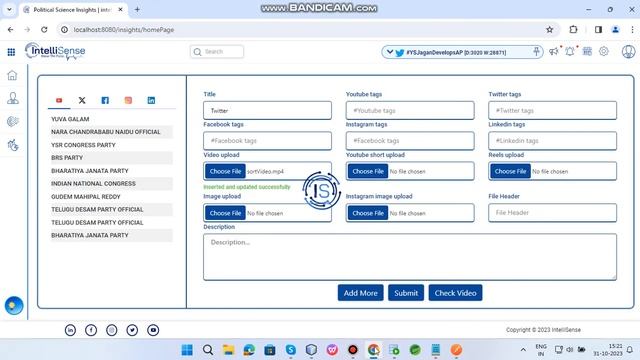Click the Add More button

click(x=360, y=293)
